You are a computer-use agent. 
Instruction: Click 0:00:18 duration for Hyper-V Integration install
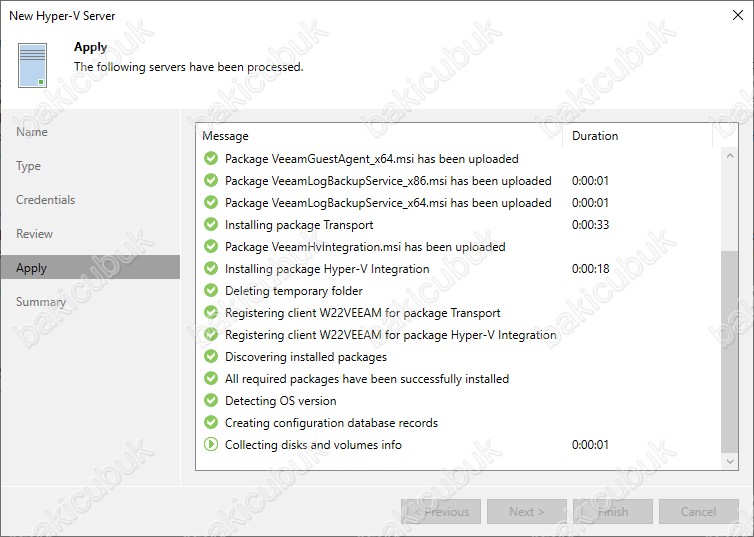click(591, 269)
